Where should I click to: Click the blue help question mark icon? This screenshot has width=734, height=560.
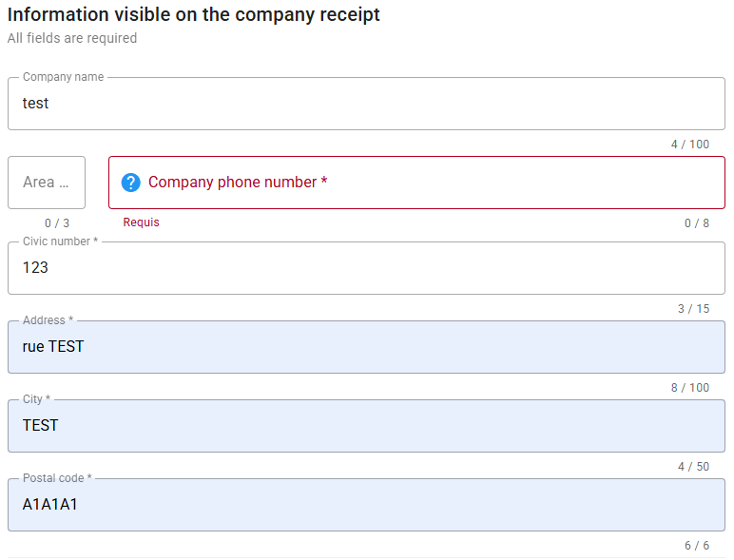coord(131,183)
